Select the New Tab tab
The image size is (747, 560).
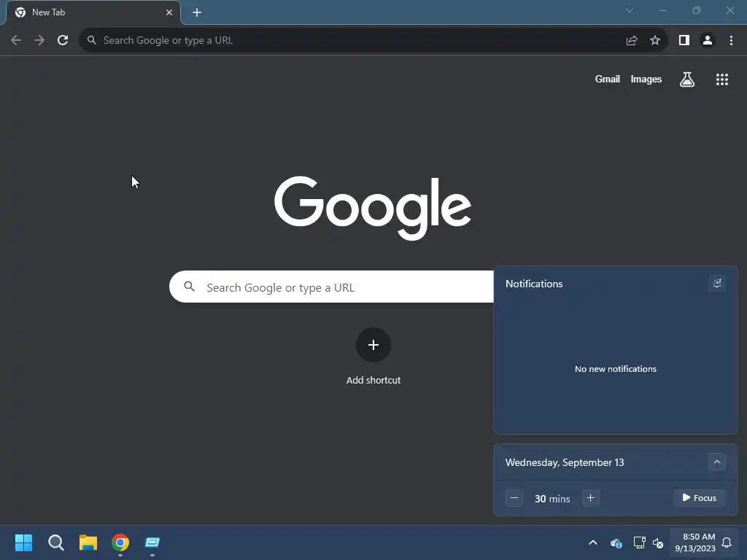[x=93, y=12]
